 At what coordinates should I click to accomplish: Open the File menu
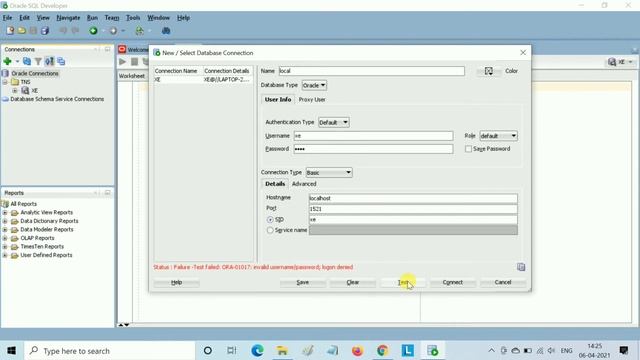coord(7,18)
